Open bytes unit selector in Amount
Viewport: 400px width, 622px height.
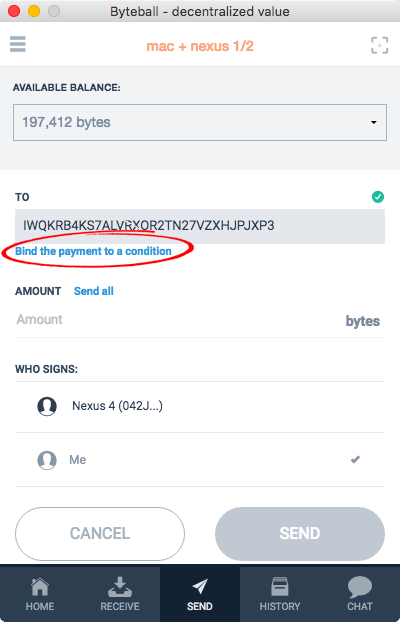pyautogui.click(x=363, y=321)
